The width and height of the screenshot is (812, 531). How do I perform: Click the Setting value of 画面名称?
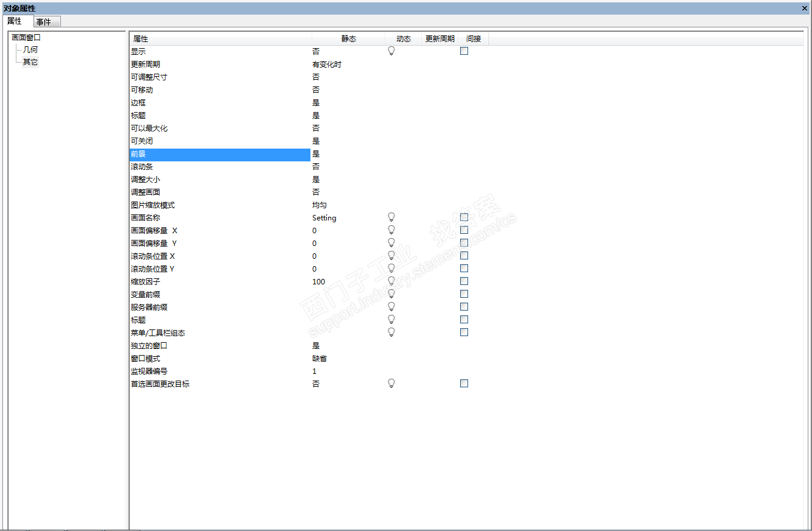(324, 218)
